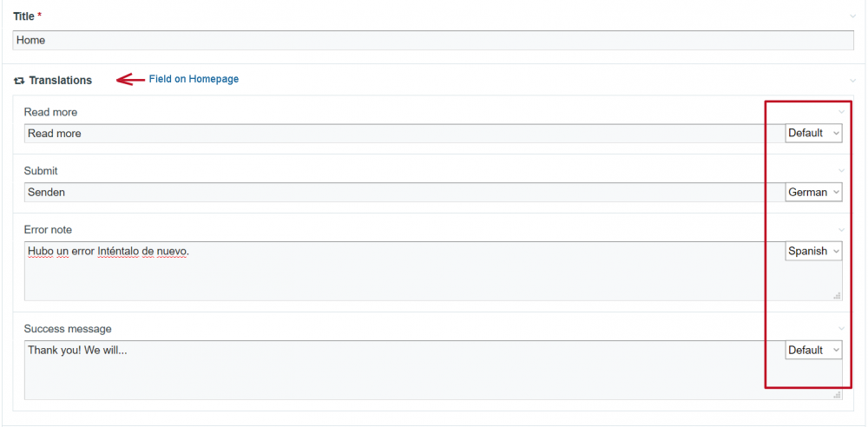Viewport: 868px width, 427px height.
Task: Open the Read more language dropdown
Action: point(813,134)
